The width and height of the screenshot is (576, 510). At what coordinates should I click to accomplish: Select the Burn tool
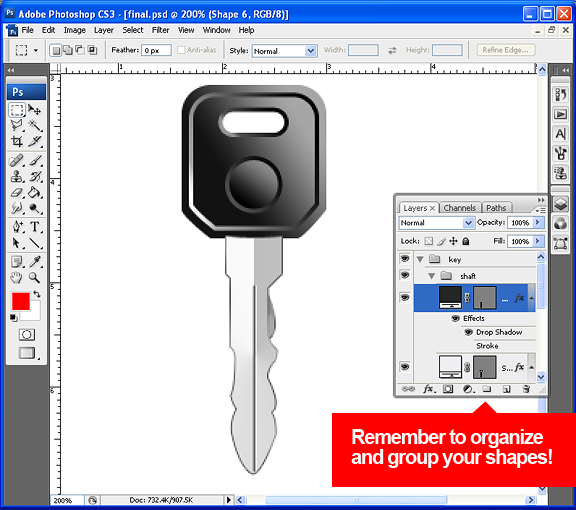click(x=35, y=208)
